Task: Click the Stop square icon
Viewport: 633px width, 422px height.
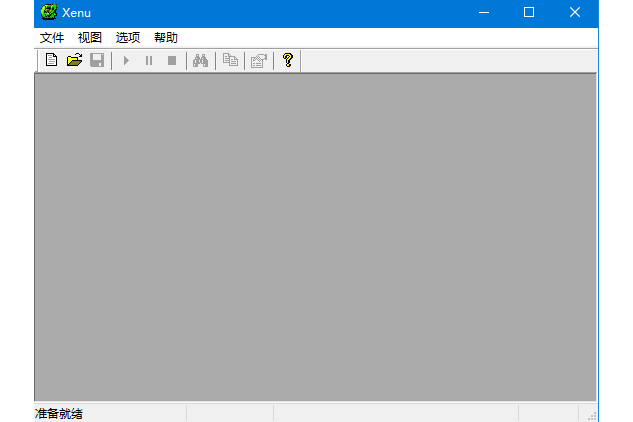Action: [172, 61]
